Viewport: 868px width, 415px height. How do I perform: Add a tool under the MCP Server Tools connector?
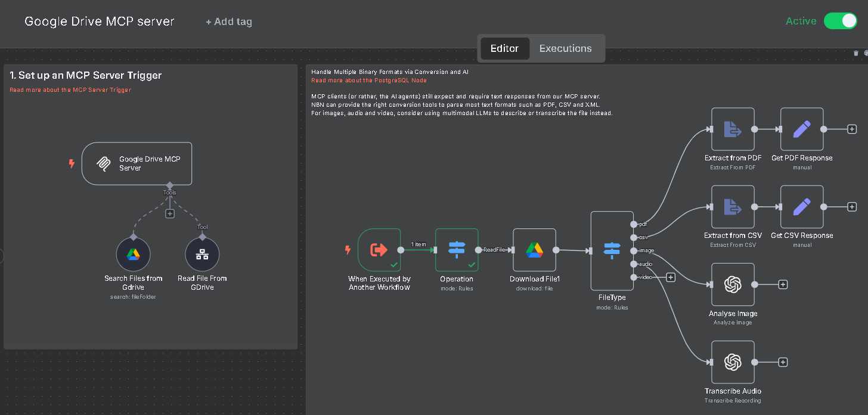pyautogui.click(x=170, y=213)
